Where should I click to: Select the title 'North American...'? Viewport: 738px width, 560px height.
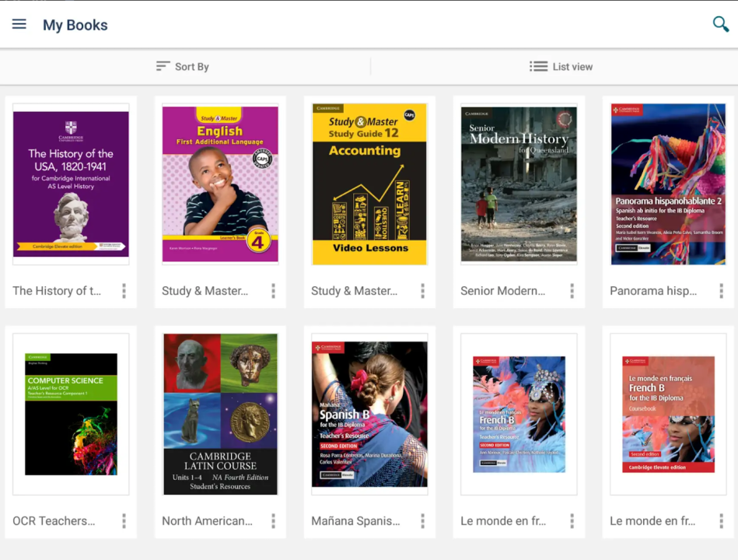coord(207,521)
